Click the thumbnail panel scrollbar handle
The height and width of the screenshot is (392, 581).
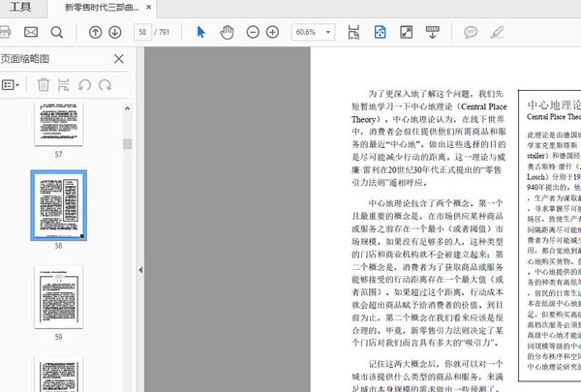pyautogui.click(x=128, y=144)
